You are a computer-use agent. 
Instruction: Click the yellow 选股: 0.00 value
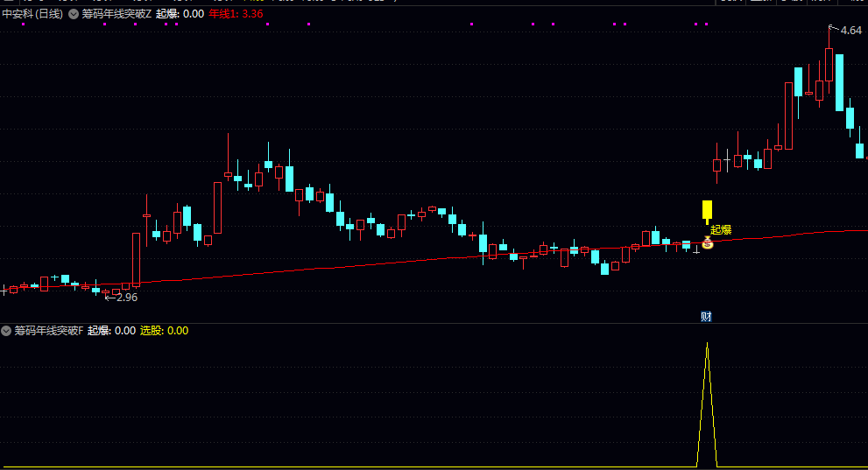[x=164, y=331]
